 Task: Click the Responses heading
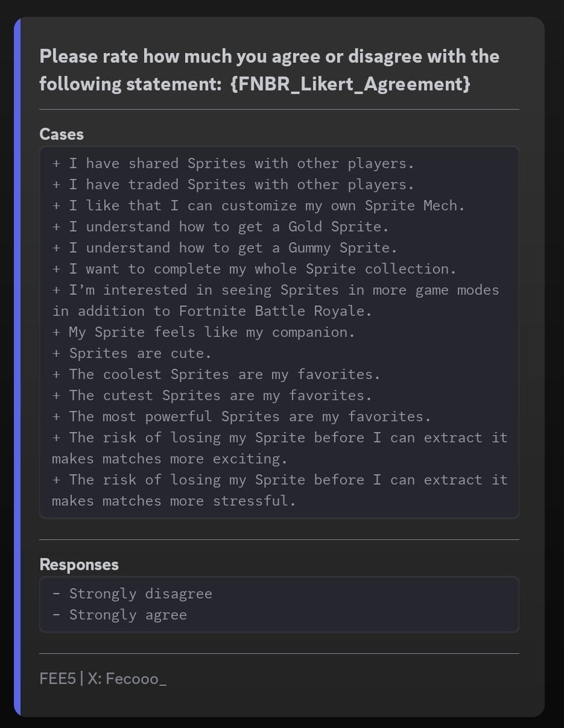click(x=79, y=564)
